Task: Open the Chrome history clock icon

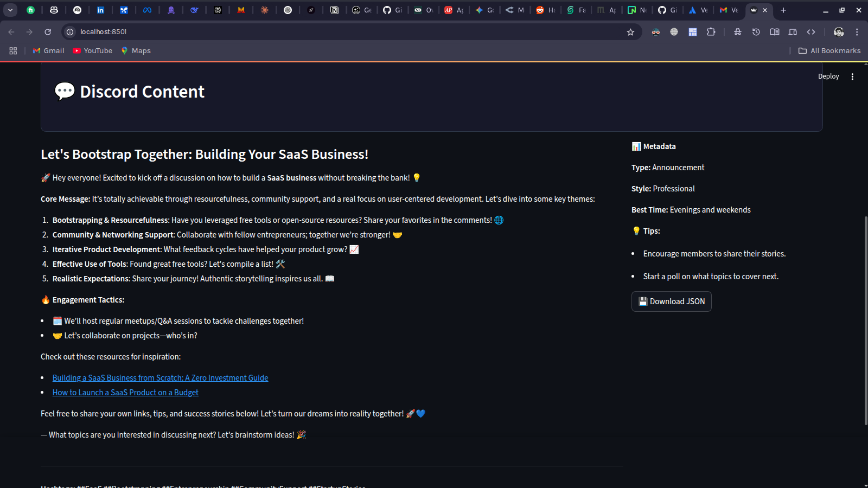Action: (756, 32)
